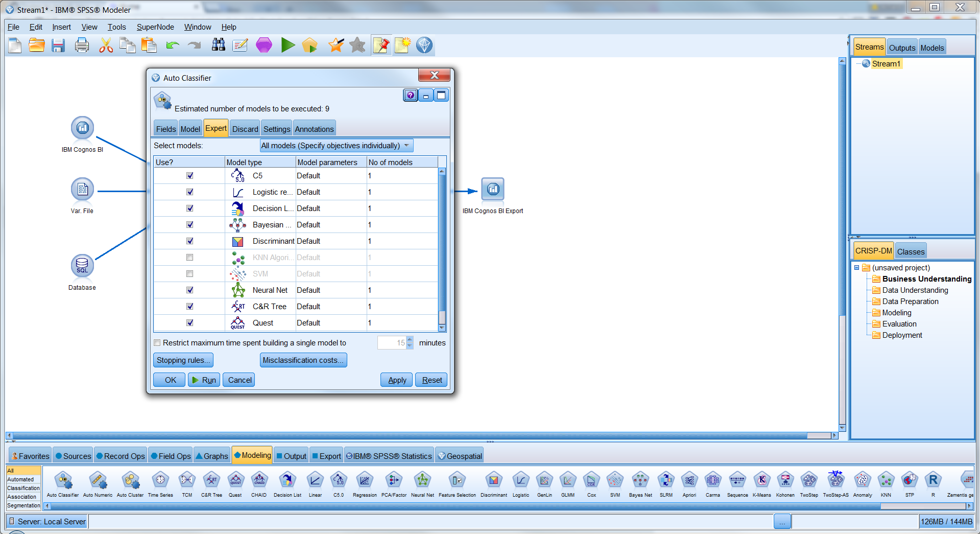Collapse the unsaved project tree node
Screen dimensions: 980x534
tap(857, 268)
